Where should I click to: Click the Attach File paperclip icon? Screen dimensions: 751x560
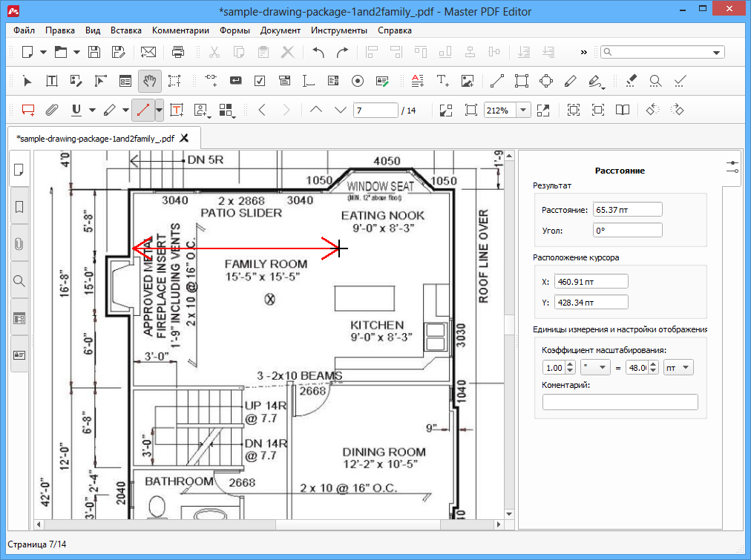52,110
